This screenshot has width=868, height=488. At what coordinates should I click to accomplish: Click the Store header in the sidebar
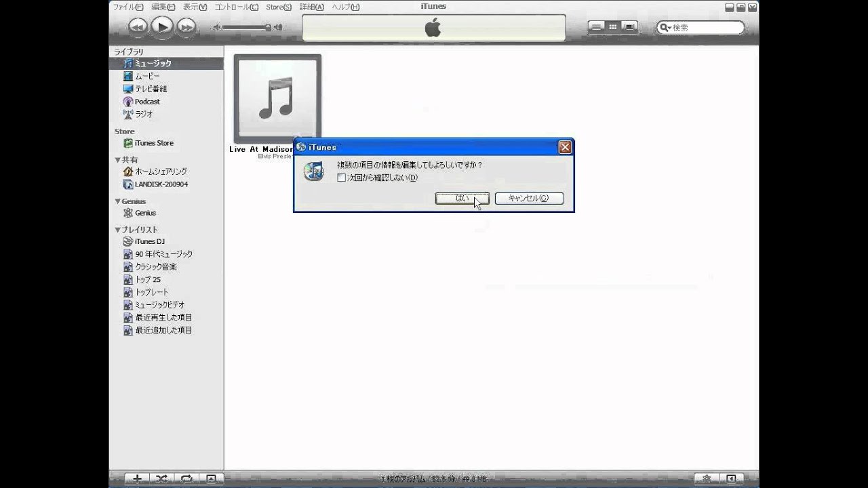click(125, 131)
